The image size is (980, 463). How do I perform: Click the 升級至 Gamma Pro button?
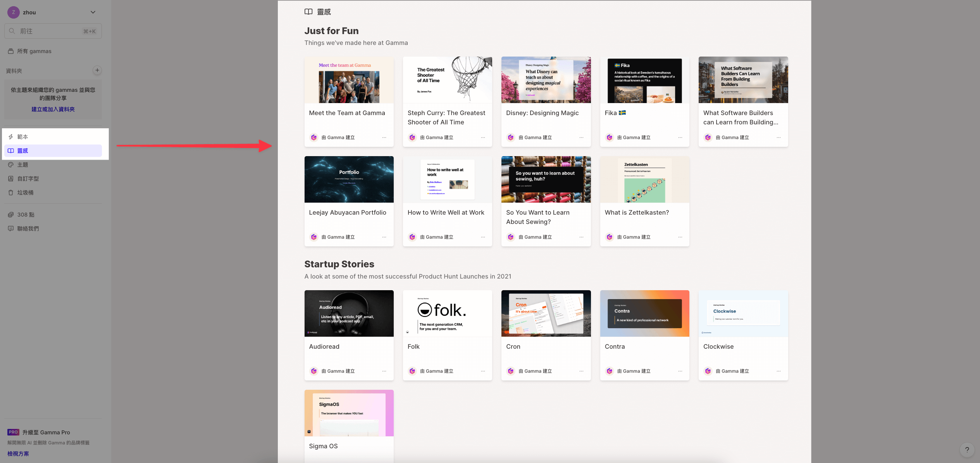pos(46,432)
